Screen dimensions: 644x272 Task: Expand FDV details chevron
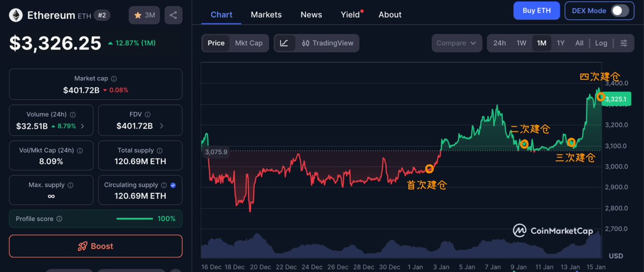click(x=162, y=126)
